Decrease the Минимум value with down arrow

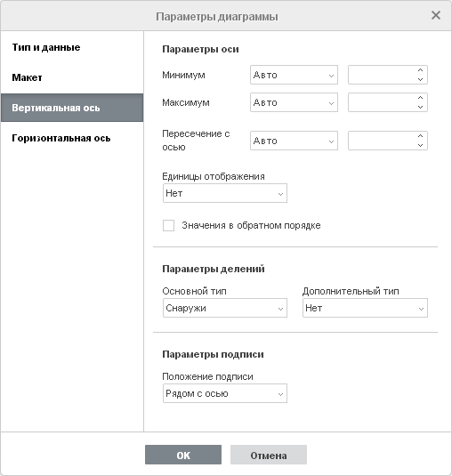click(420, 79)
